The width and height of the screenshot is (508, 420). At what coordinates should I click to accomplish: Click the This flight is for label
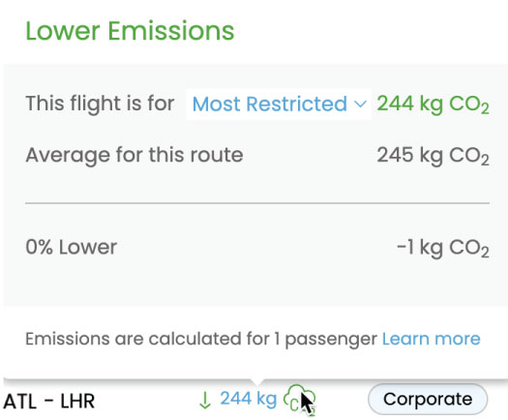pos(100,104)
